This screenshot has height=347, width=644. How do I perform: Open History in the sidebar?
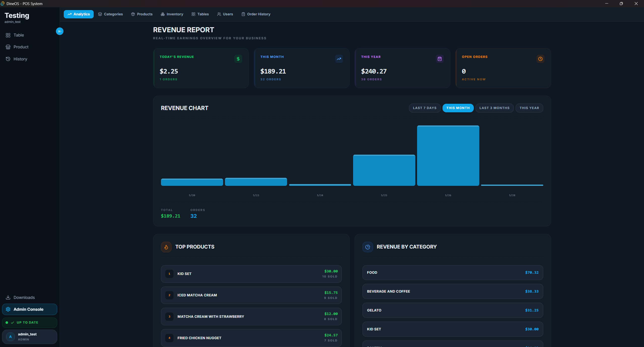pos(29,59)
